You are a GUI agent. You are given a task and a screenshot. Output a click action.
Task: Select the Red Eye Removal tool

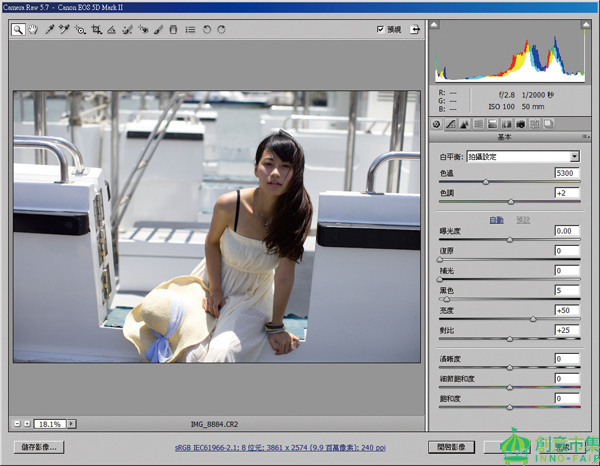click(x=143, y=29)
